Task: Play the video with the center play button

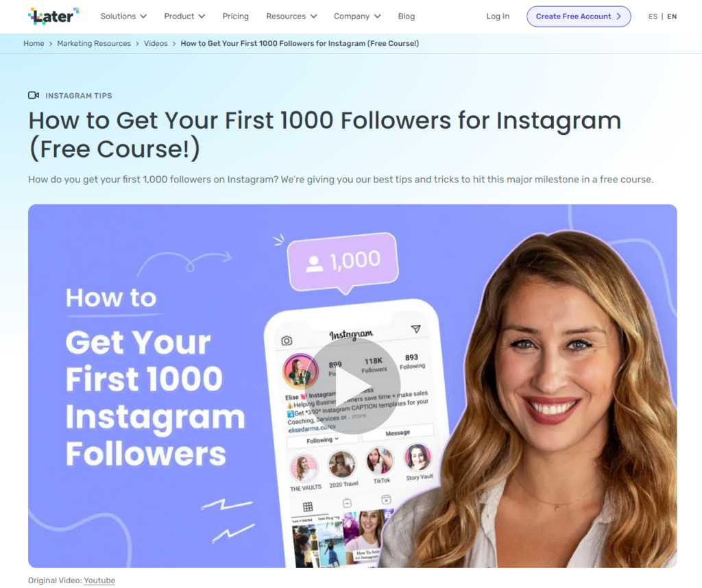Action: click(352, 387)
